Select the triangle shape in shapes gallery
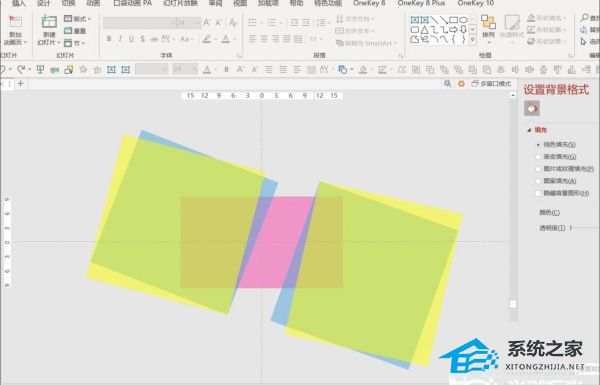600x385 pixels. [x=424, y=29]
